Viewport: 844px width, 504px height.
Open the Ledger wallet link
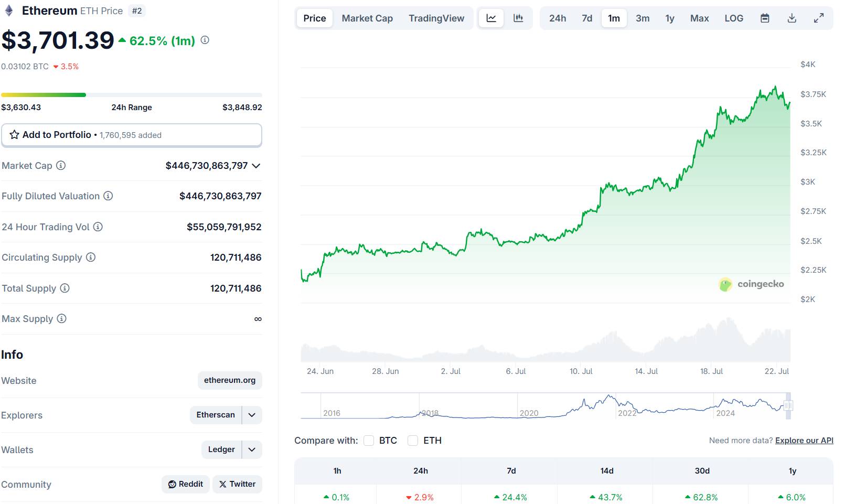221,449
